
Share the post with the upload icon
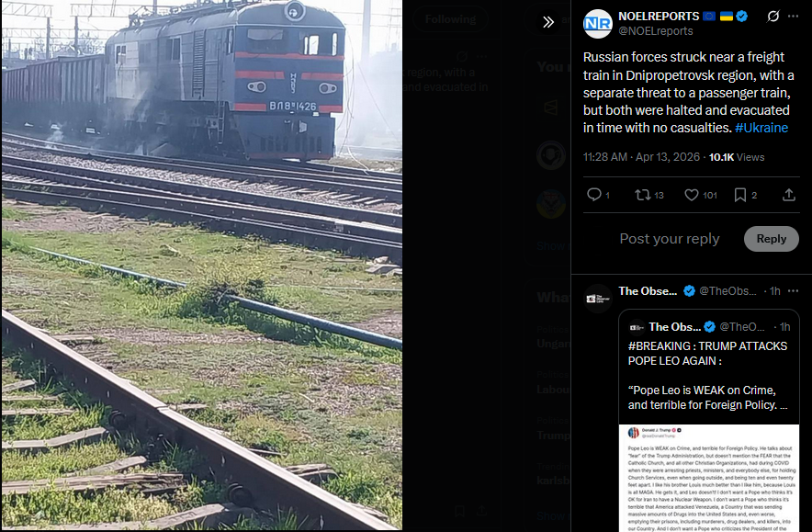point(789,195)
